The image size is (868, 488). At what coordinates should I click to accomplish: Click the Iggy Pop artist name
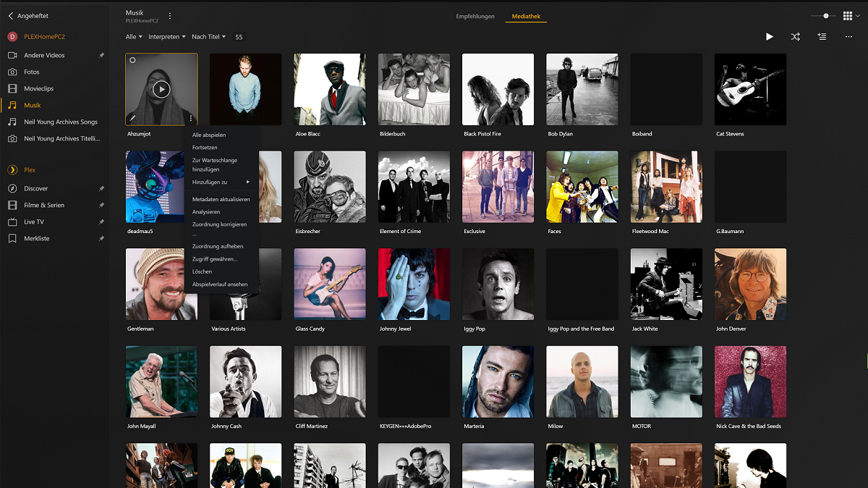click(x=475, y=329)
